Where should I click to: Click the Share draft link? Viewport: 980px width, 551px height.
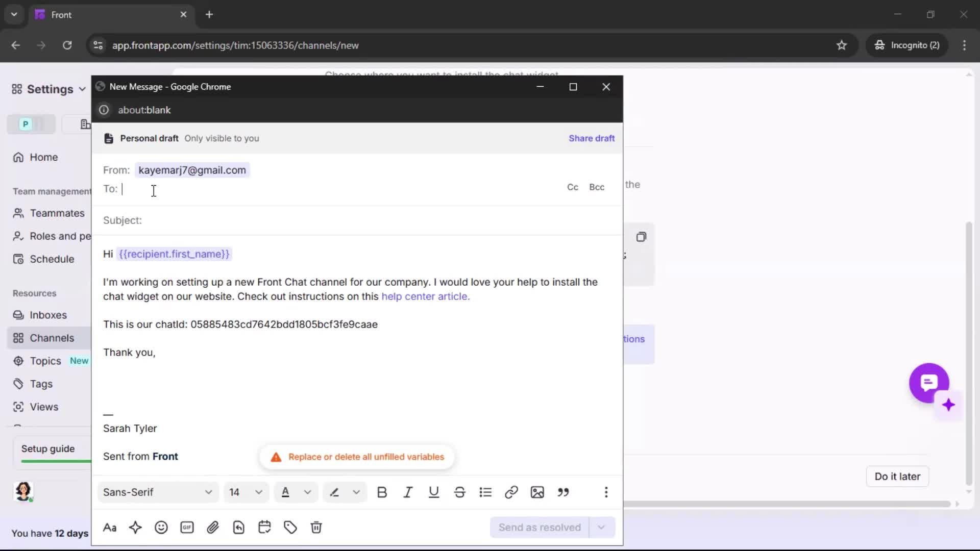[592, 138]
